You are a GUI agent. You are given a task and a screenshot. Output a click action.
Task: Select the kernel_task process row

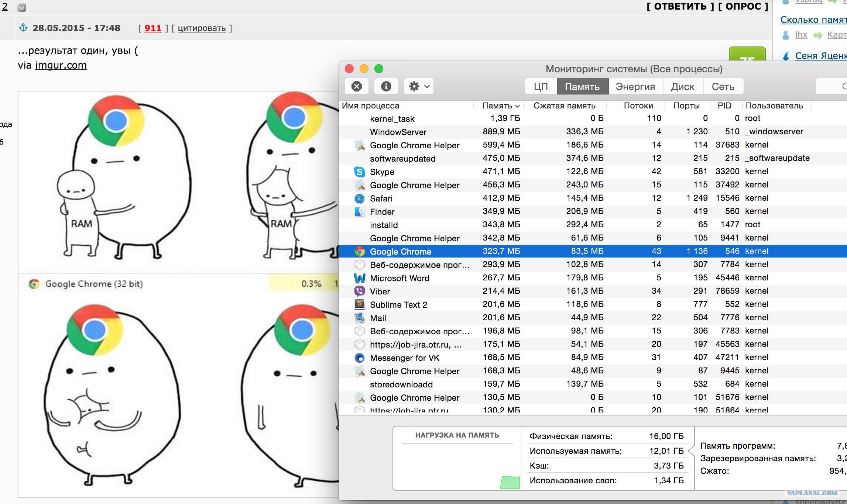[x=593, y=118]
